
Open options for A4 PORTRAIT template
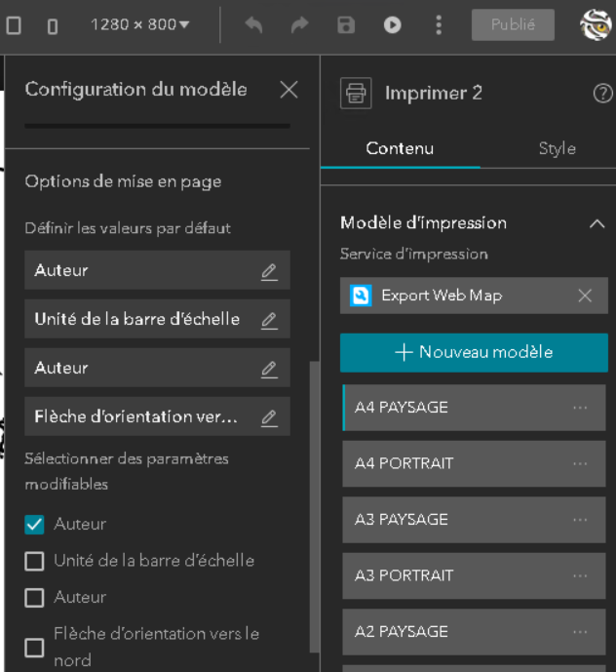coord(580,463)
